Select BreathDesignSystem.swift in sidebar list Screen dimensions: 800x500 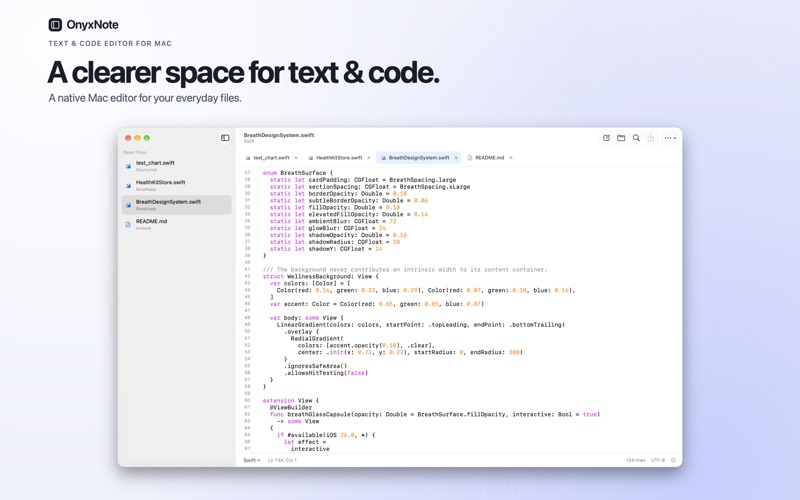[x=177, y=205]
